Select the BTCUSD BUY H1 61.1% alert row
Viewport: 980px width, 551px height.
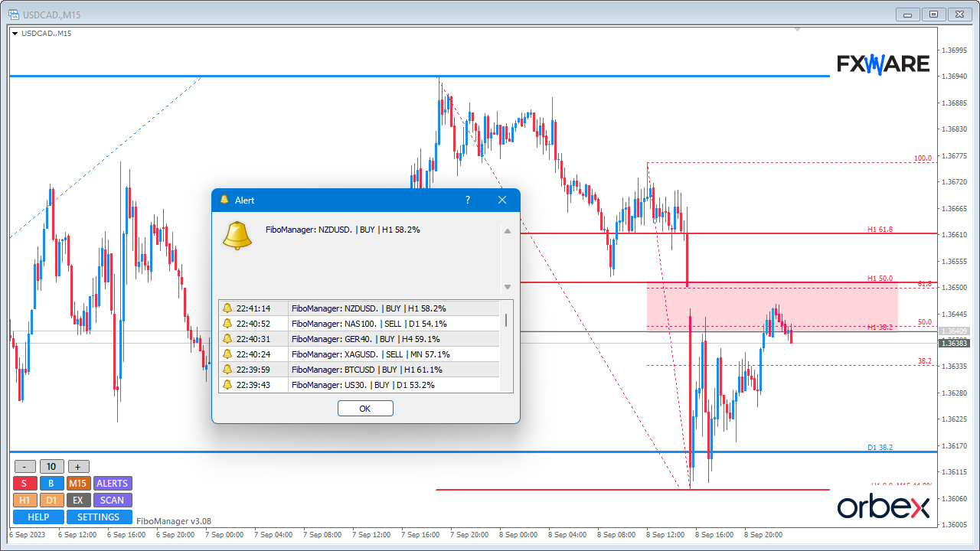coord(359,370)
